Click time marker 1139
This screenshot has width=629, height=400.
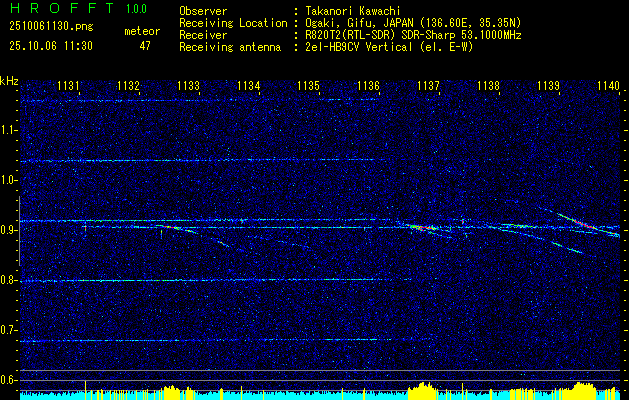tap(548, 86)
